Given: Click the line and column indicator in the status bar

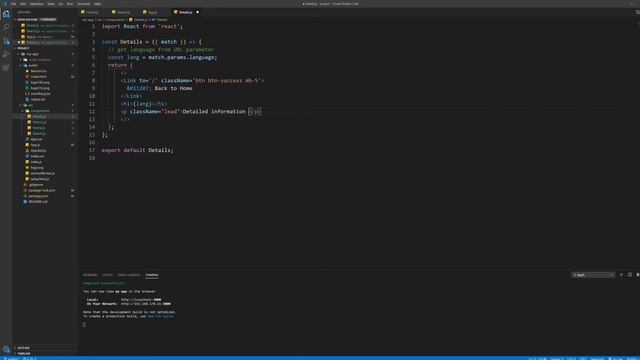Looking at the screenshot, I should 538,358.
